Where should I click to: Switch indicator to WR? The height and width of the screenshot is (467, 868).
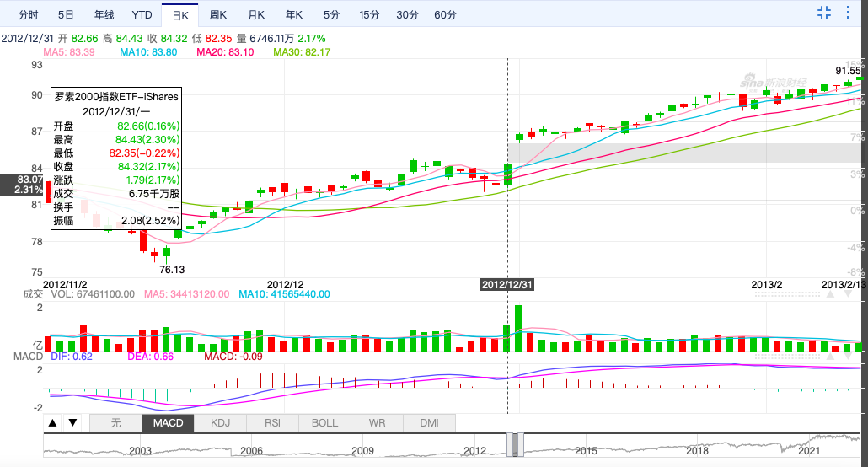[377, 423]
